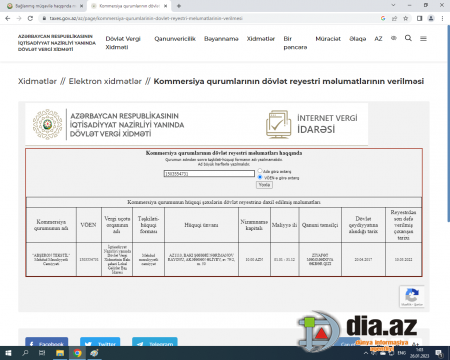Image resolution: width=450 pixels, height=360 pixels.
Task: Open File Explorer from the taskbar
Action: click(60, 353)
